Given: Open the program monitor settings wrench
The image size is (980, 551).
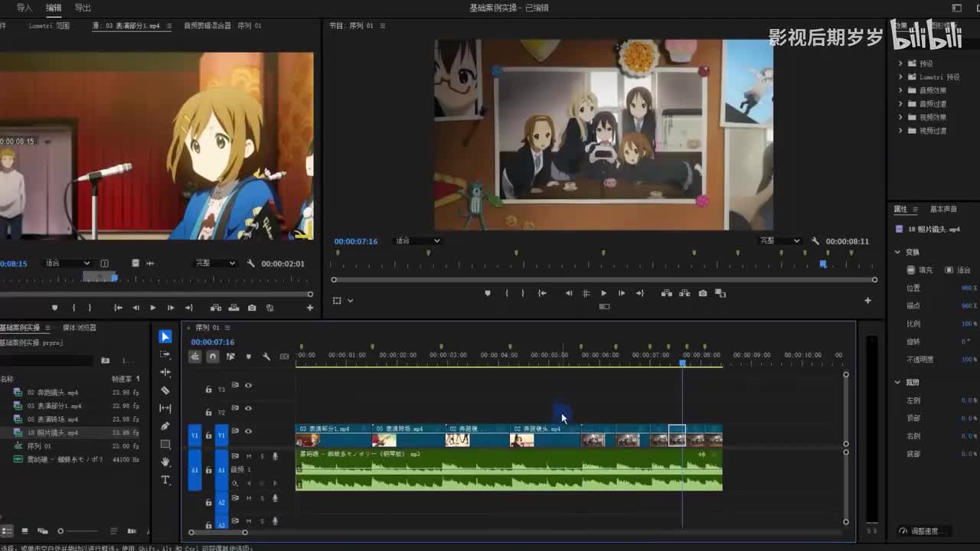Looking at the screenshot, I should (815, 241).
